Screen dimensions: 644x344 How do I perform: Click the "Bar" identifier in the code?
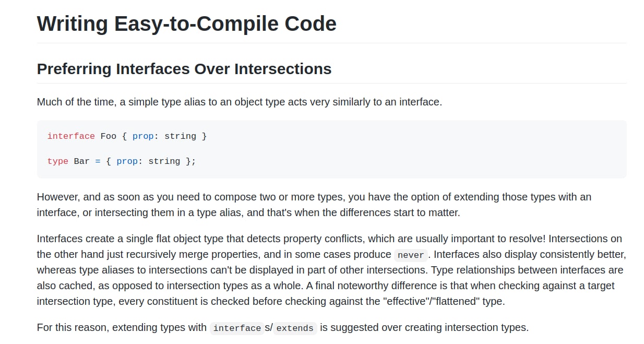[x=82, y=161]
